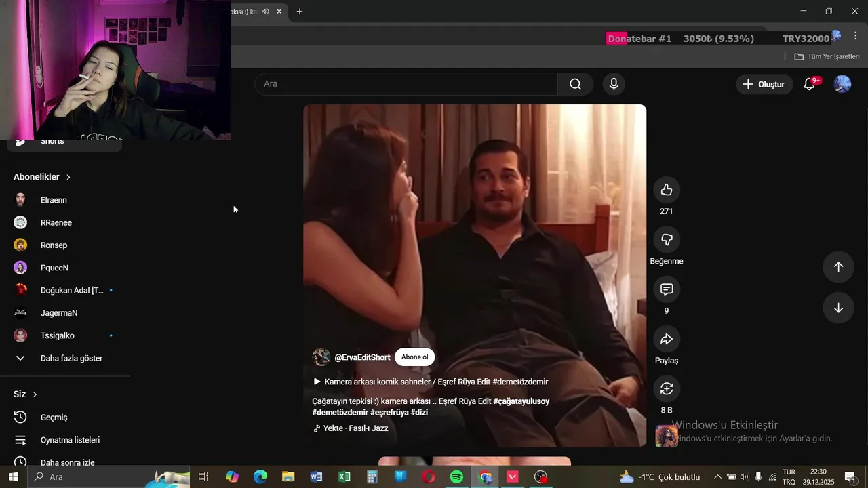Screen dimensions: 868x488
Task: Open Microsoft Edge from taskbar
Action: [260, 477]
